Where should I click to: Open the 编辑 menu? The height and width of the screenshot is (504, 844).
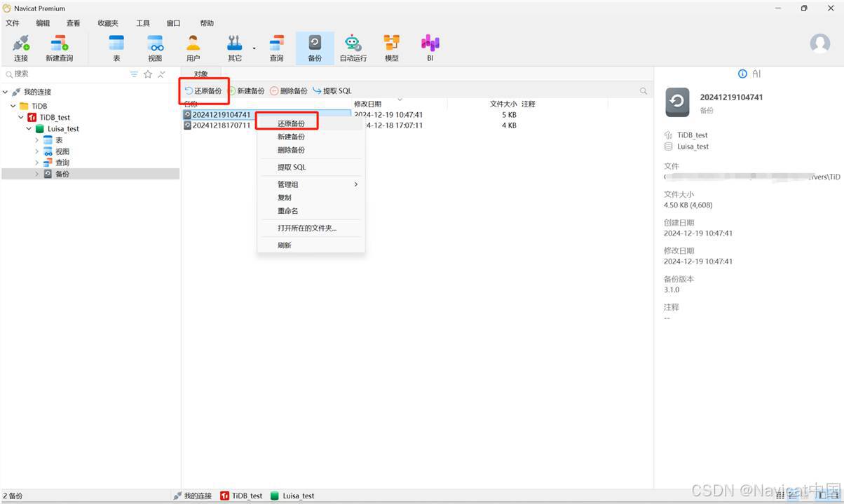(43, 23)
